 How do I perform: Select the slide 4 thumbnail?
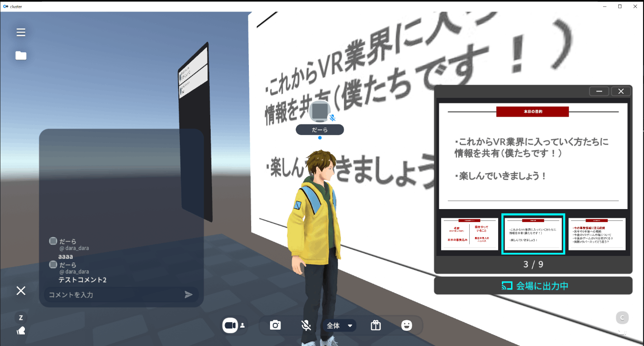(x=597, y=234)
